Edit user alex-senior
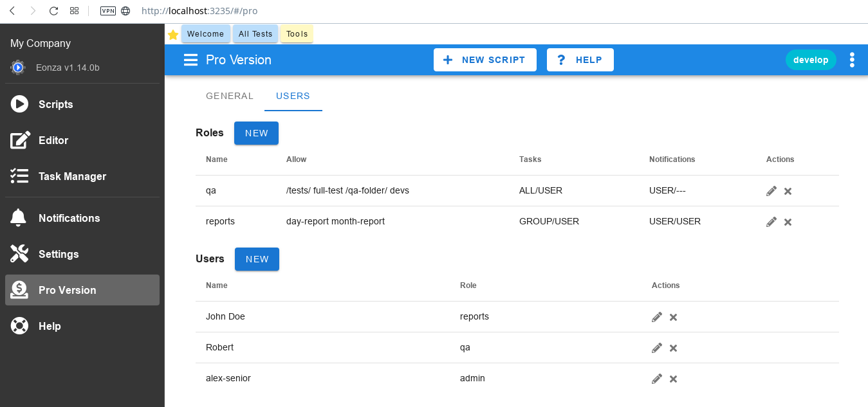 click(657, 379)
